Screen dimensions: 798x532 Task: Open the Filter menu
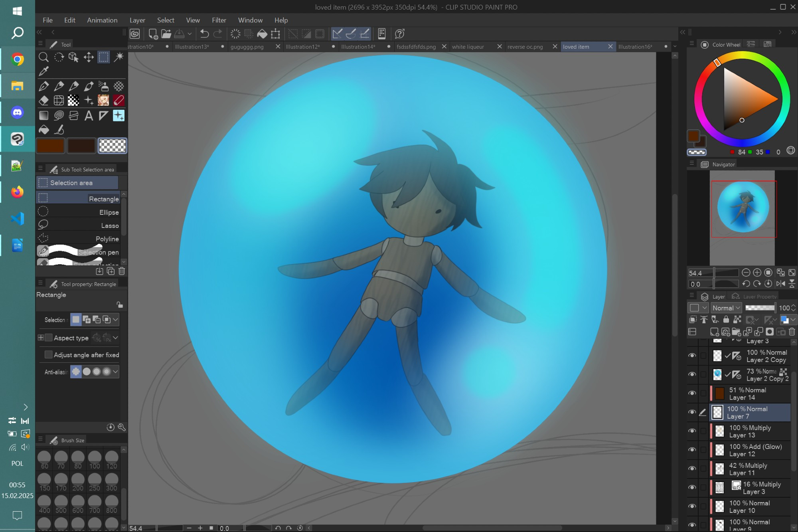point(219,20)
